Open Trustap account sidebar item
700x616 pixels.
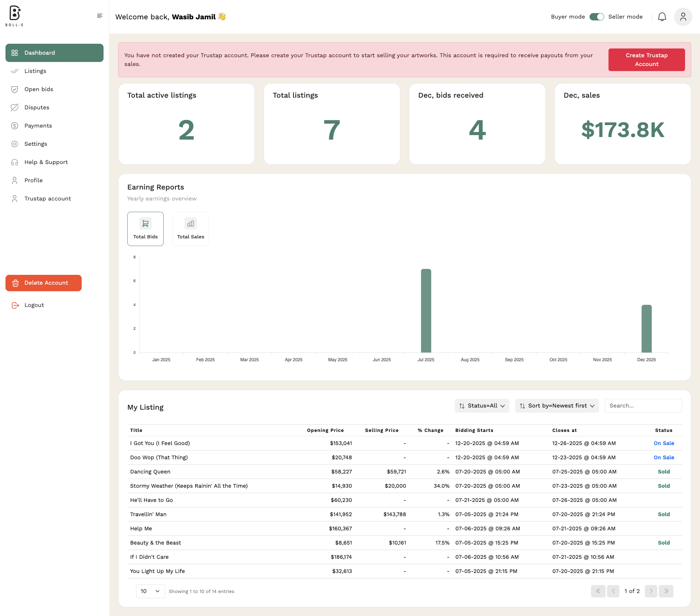[48, 199]
